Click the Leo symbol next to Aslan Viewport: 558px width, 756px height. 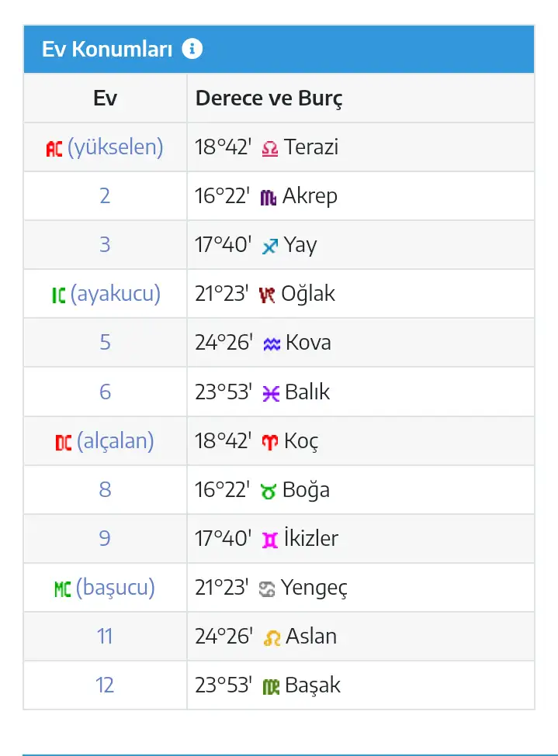[x=272, y=637]
